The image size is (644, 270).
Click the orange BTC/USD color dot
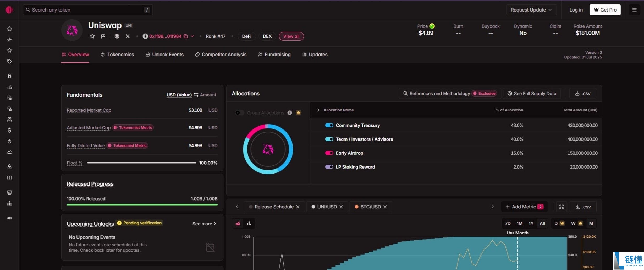[356, 207]
